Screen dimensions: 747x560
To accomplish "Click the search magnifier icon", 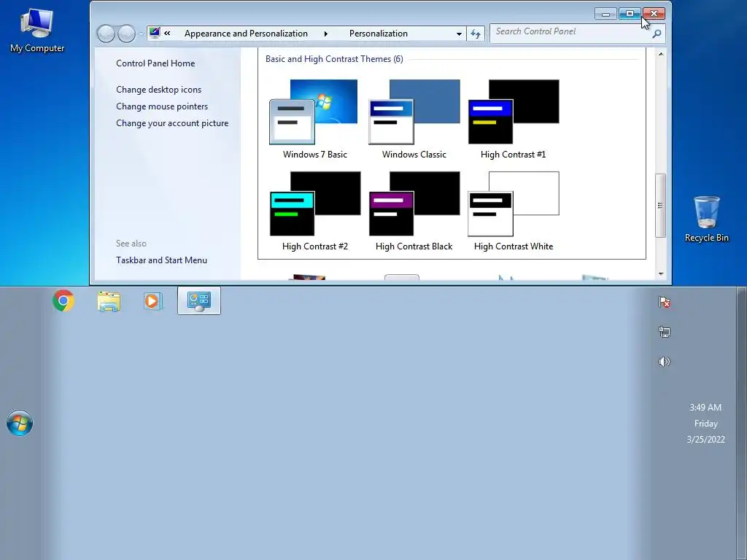I will click(657, 34).
